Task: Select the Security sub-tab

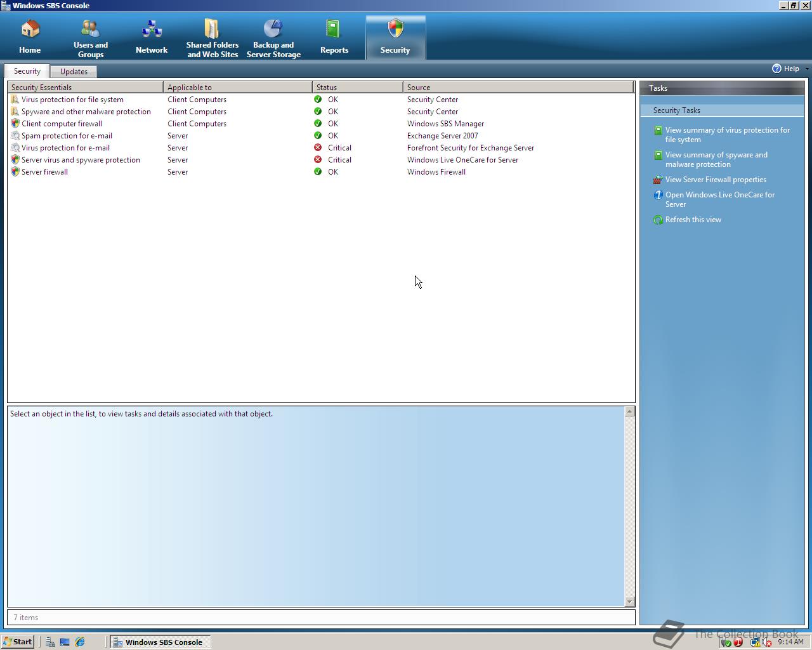Action: (x=27, y=71)
